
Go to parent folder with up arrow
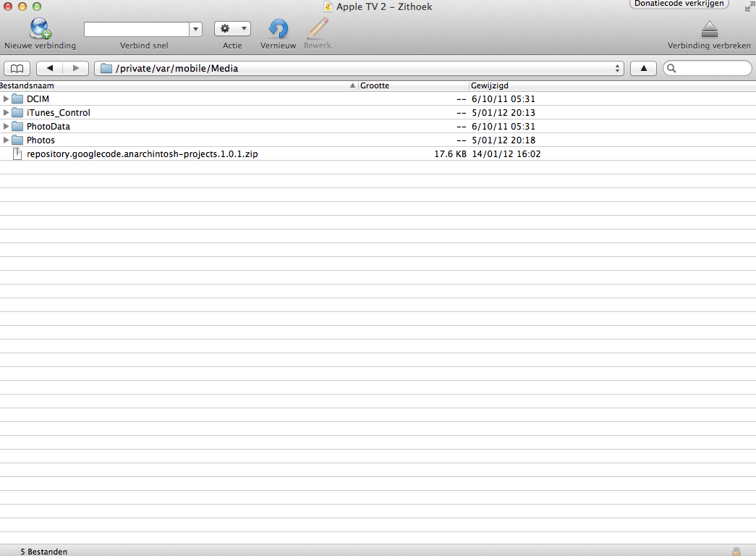tap(643, 69)
